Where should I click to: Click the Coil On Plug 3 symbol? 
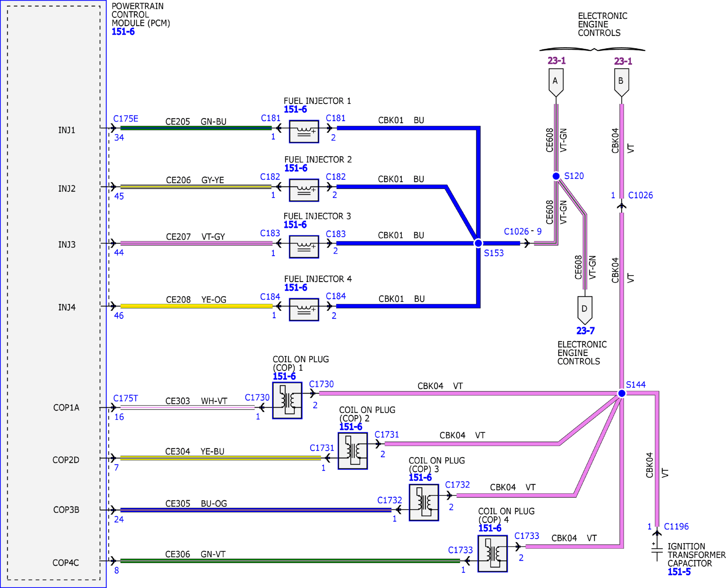424,502
